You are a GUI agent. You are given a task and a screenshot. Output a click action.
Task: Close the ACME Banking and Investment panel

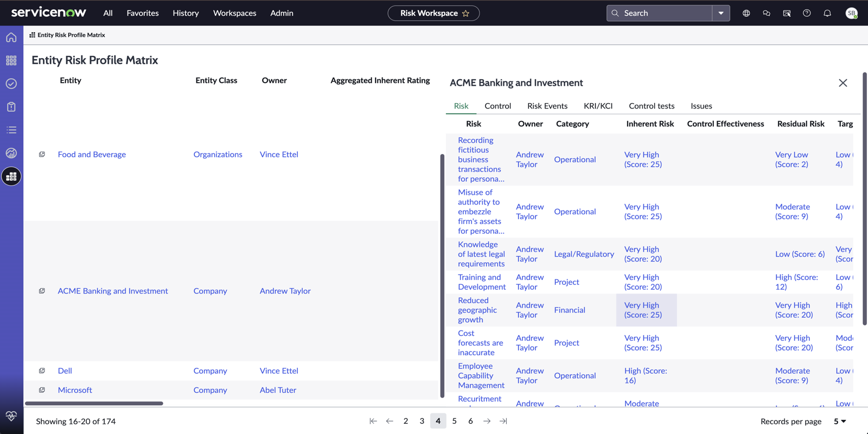pyautogui.click(x=843, y=83)
